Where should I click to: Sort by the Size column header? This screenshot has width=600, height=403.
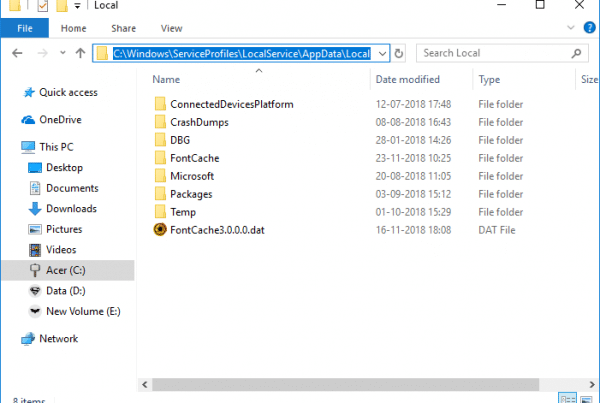pos(589,80)
